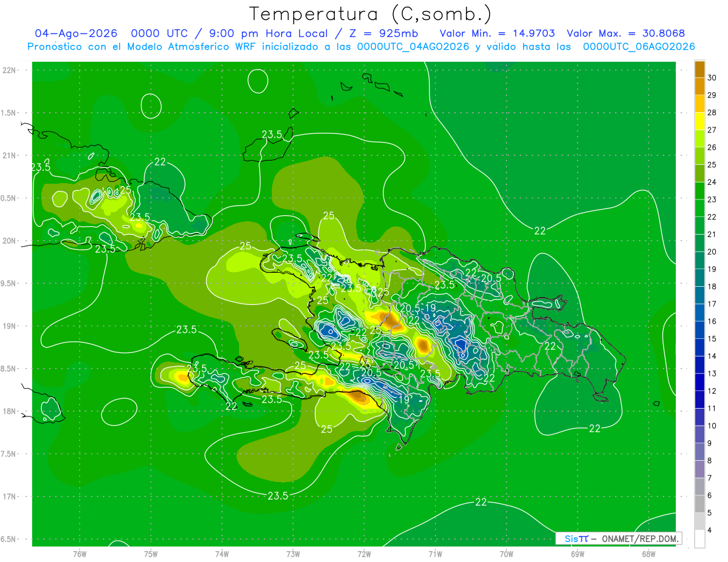Click the '71W' longitude axis label
This screenshot has height=562, width=728.
point(435,554)
